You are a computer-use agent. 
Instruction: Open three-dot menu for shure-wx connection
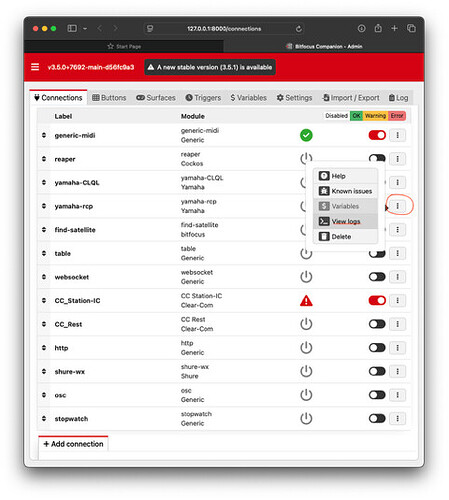click(397, 371)
